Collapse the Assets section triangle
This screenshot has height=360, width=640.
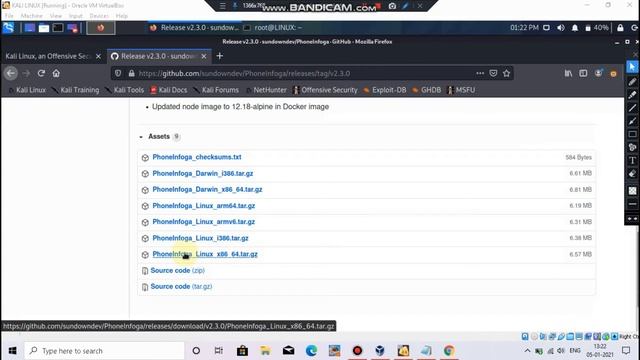(x=141, y=137)
